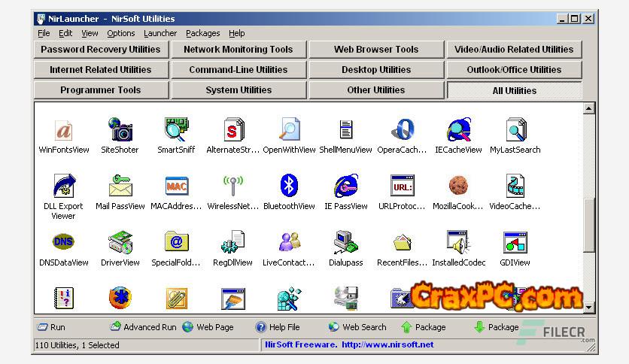Select the DLL Export Viewer icon
The height and width of the screenshot is (364, 629).
click(x=63, y=185)
